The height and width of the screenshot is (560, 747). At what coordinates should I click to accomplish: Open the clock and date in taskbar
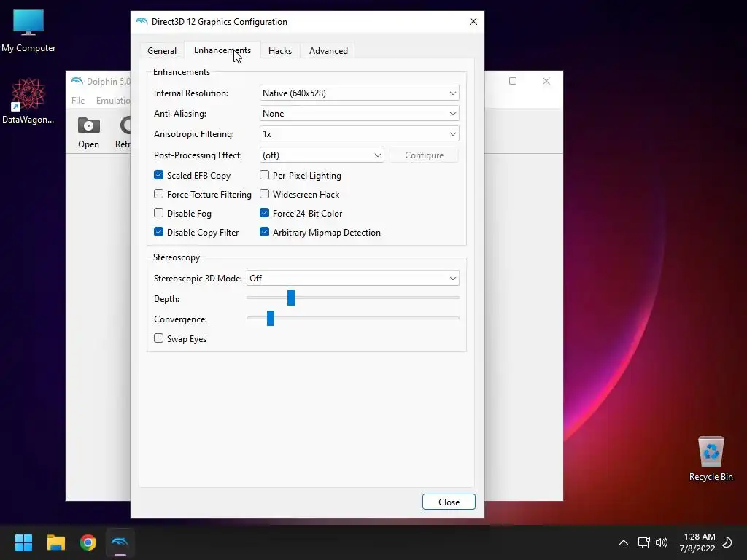tap(697, 542)
